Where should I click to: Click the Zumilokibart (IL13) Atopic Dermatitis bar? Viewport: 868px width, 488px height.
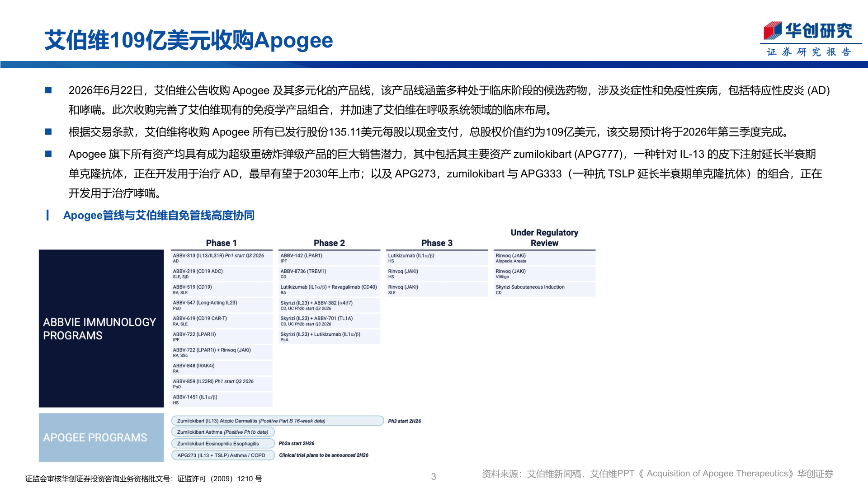point(278,421)
